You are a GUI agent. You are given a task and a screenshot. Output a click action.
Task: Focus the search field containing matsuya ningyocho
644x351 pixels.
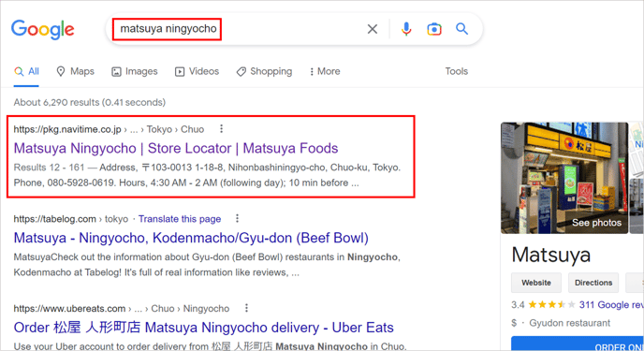click(x=234, y=29)
